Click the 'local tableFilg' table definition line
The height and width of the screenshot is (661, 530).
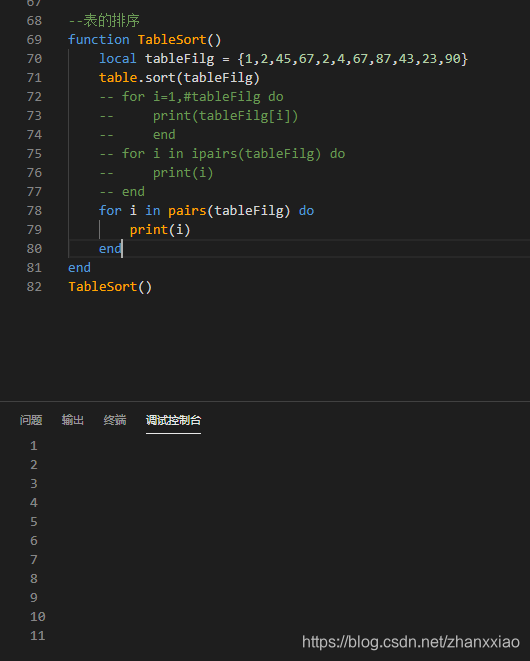(283, 59)
